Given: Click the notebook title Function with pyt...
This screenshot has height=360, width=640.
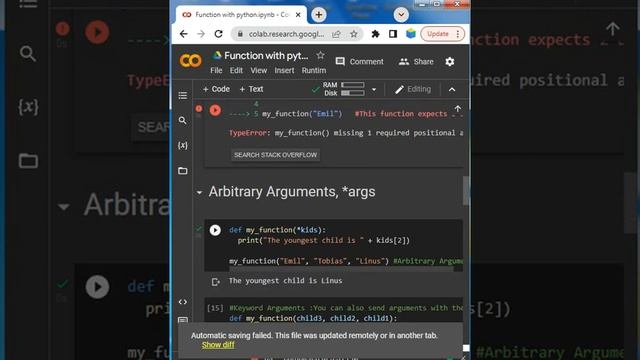Looking at the screenshot, I should coord(266,56).
